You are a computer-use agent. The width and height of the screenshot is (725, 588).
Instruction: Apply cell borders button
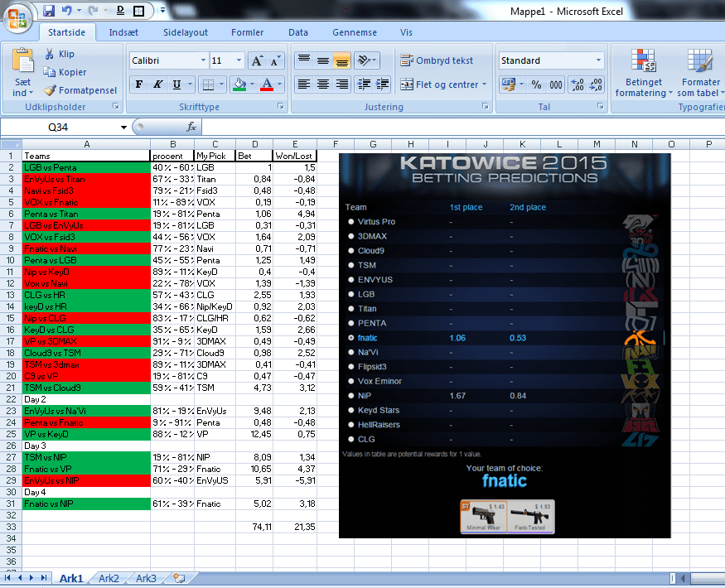(x=209, y=84)
